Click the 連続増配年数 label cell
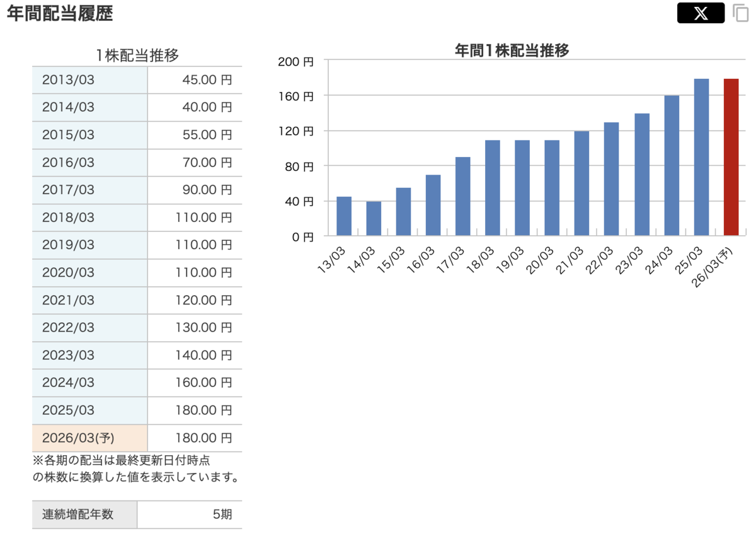This screenshot has height=534, width=756. 84,514
